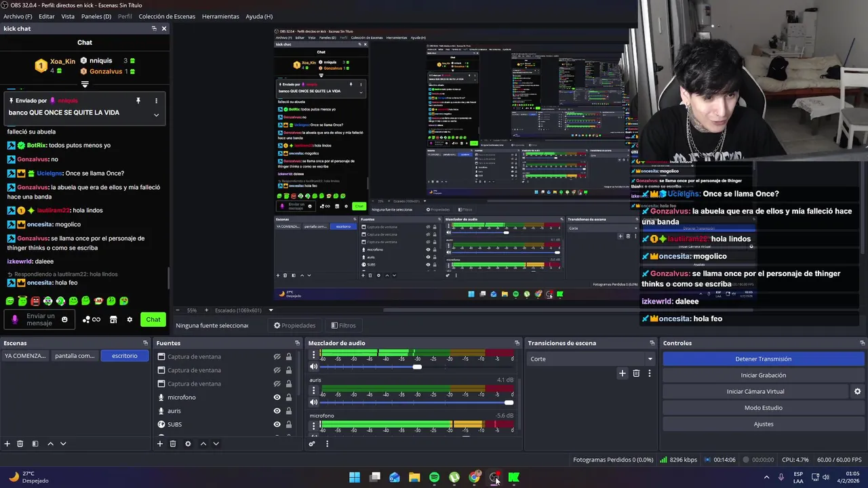
Task: Show hidden system tray icons chevron
Action: pyautogui.click(x=766, y=477)
